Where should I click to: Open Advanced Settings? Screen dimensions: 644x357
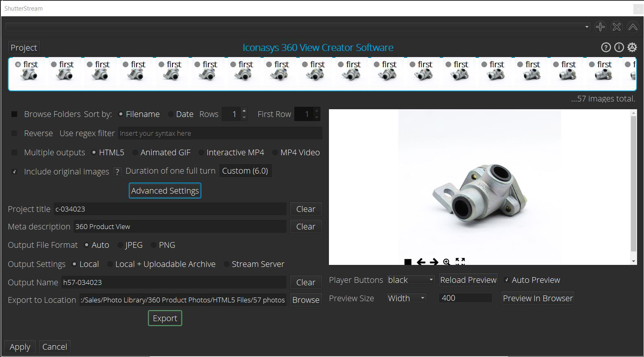coord(165,191)
